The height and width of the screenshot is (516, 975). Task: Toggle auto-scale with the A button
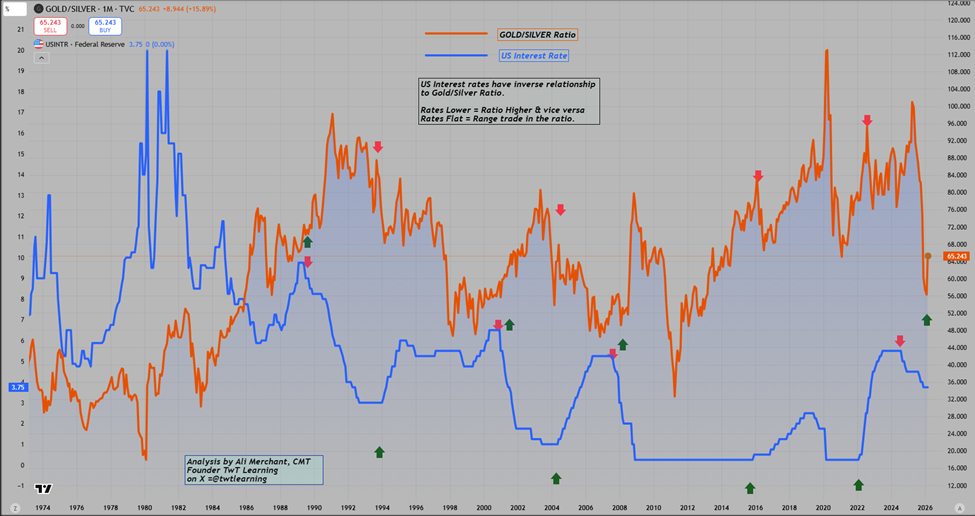tap(960, 508)
